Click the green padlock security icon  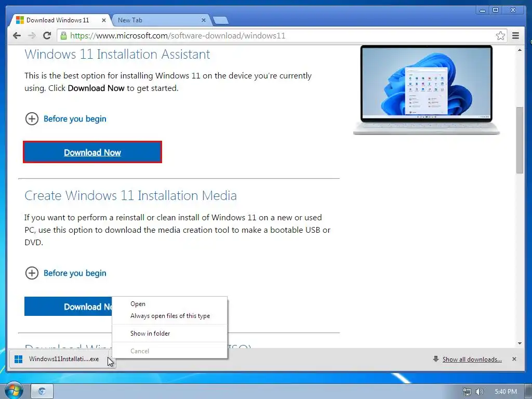(63, 36)
